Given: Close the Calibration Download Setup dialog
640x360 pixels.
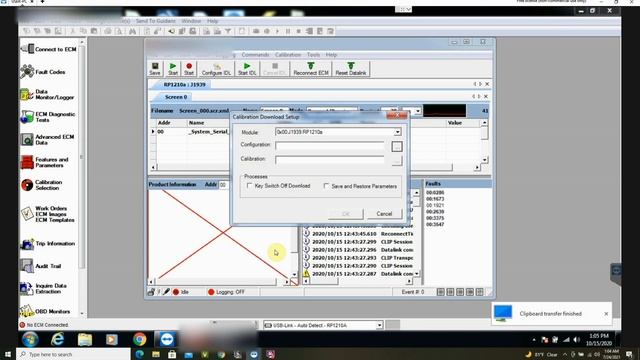Looking at the screenshot, I should pos(397,116).
